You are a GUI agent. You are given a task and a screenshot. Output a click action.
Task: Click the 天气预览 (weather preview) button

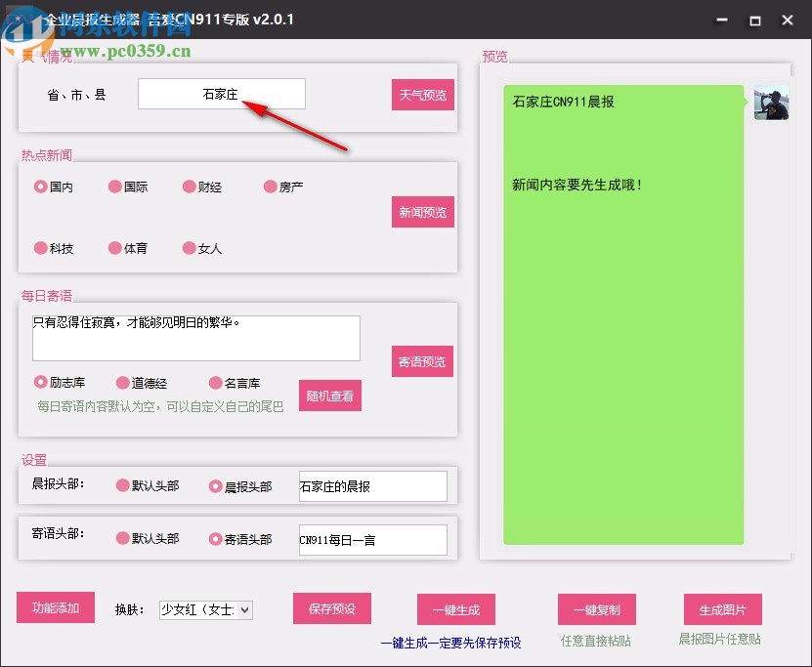pyautogui.click(x=422, y=94)
